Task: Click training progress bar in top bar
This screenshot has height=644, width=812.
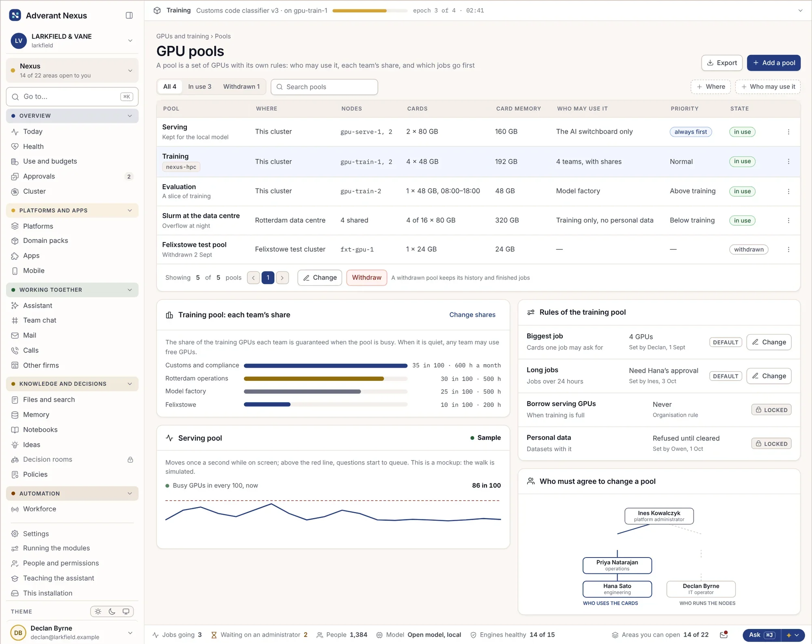Action: coord(370,11)
